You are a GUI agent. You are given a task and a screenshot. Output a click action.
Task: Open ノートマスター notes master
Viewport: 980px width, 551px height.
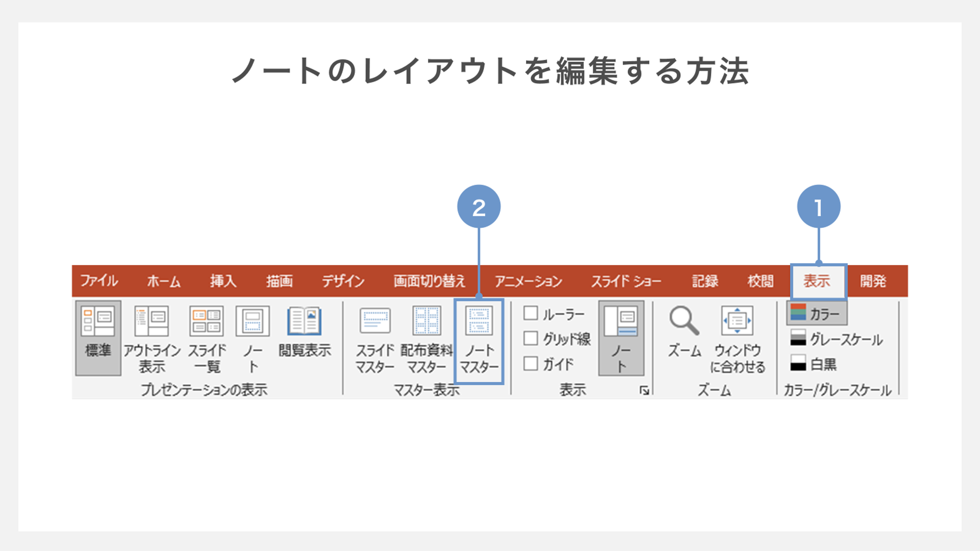[479, 340]
